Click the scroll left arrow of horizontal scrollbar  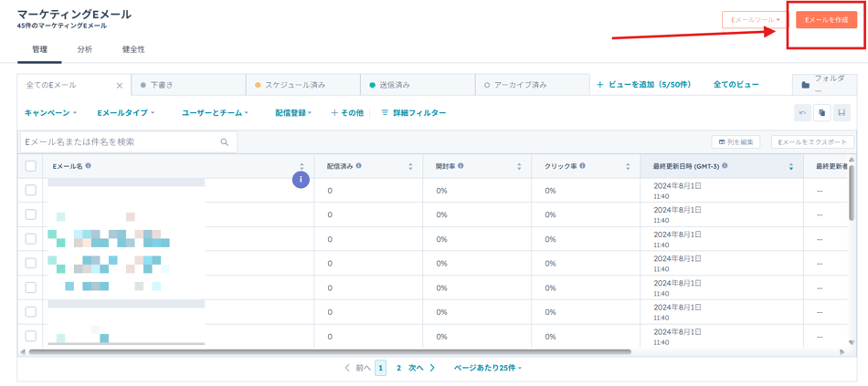click(24, 351)
